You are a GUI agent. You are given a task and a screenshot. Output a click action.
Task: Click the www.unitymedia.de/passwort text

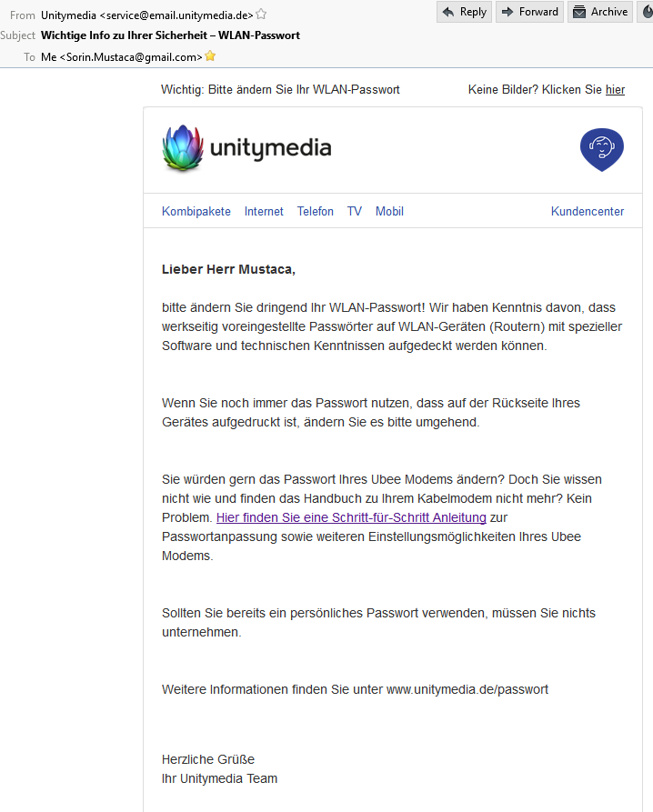point(467,689)
